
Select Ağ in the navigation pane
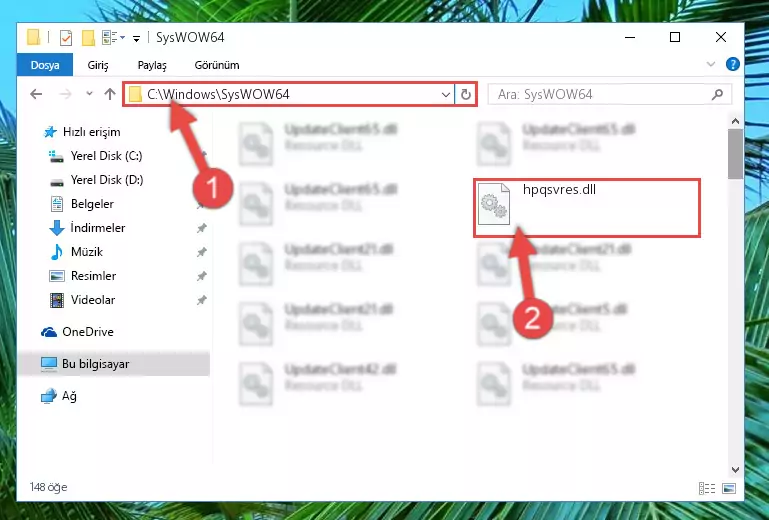coord(69,396)
